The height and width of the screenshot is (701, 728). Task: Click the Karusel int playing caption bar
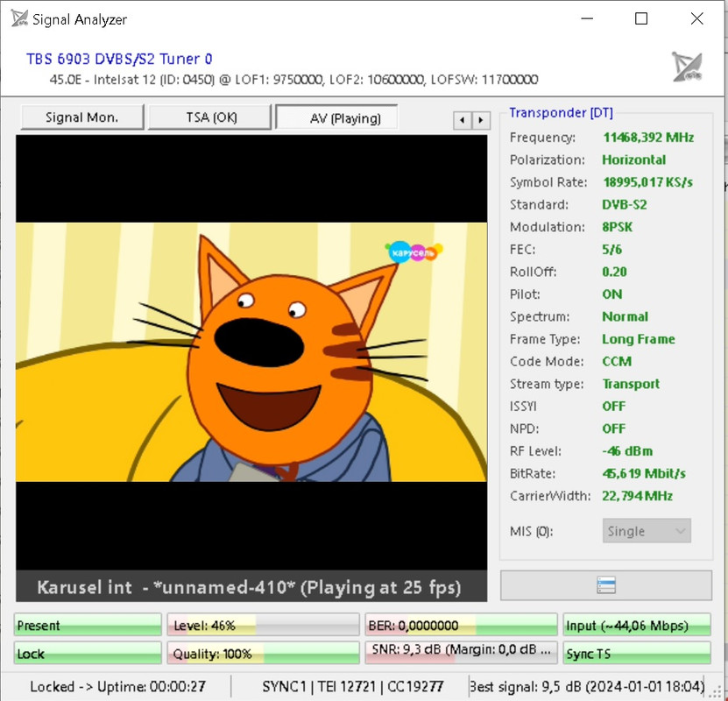click(251, 586)
